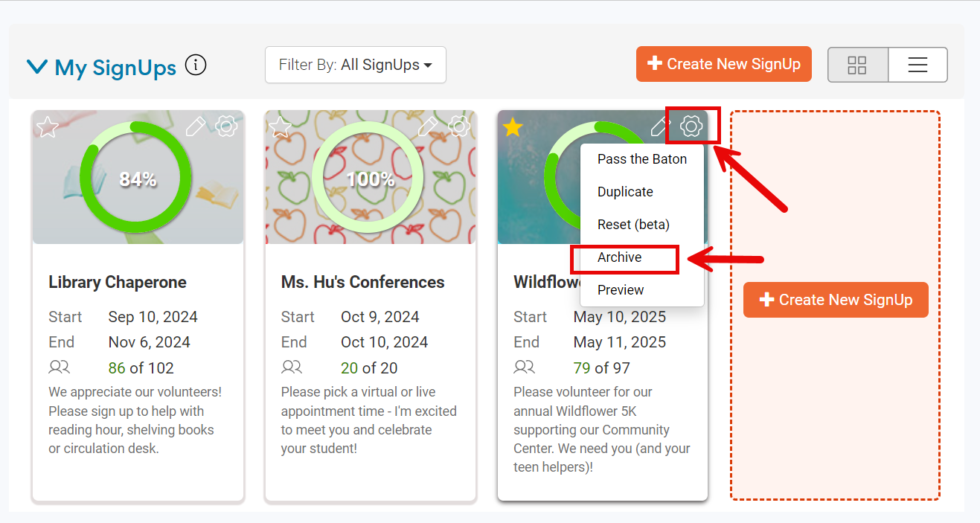Edit Ms. Hu's Conferences signup
980x523 pixels.
point(428,126)
